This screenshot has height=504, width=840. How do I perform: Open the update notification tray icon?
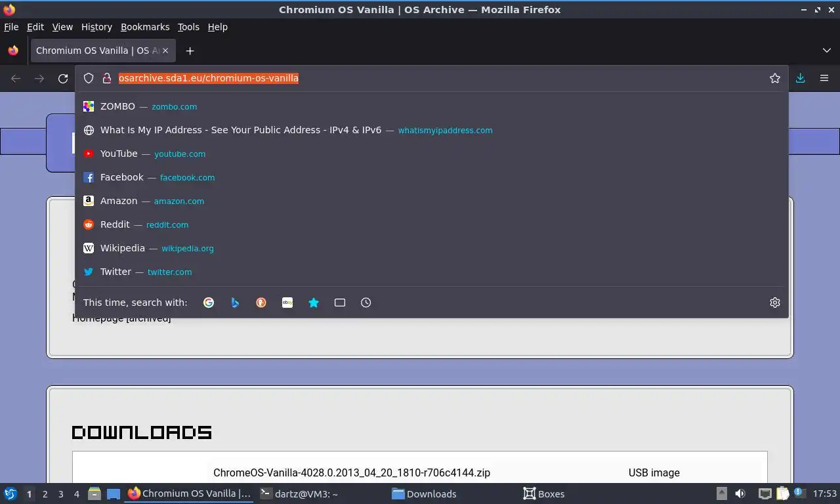point(800,493)
